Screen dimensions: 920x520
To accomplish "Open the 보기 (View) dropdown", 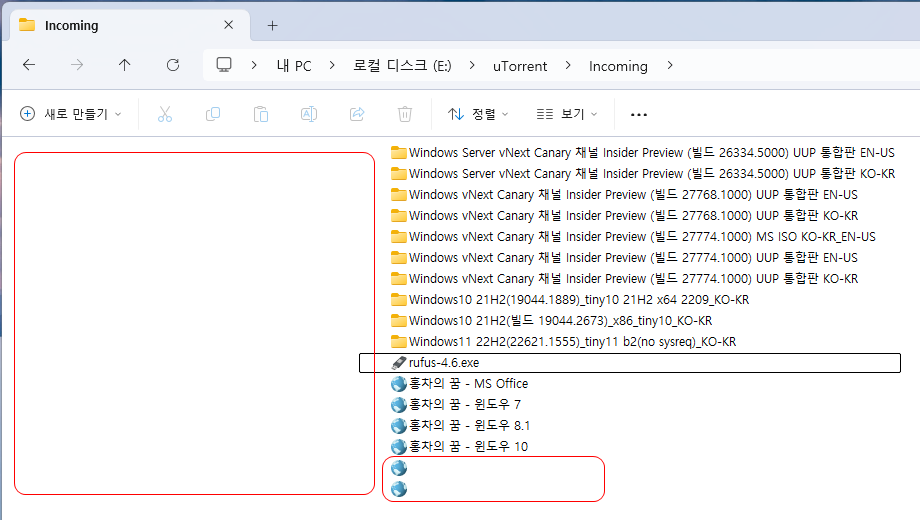I will 566,114.
